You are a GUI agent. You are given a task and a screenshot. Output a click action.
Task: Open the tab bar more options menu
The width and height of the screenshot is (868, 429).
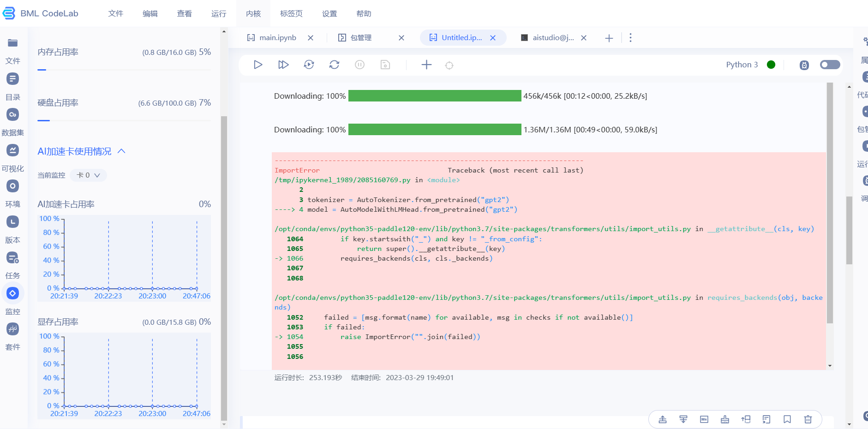coord(630,38)
